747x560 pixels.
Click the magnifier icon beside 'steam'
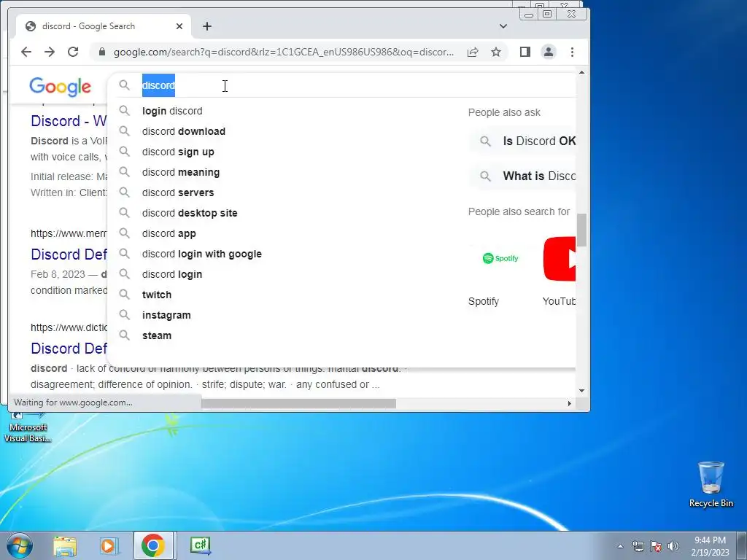point(124,335)
